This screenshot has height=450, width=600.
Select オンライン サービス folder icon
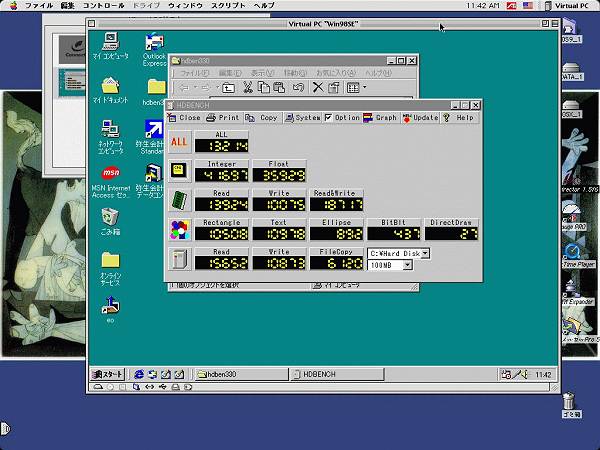(111, 269)
